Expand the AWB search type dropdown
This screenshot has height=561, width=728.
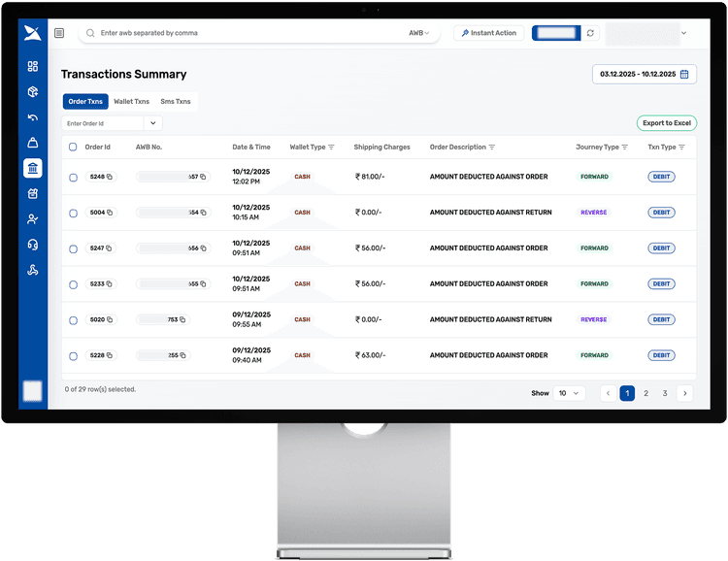point(419,33)
